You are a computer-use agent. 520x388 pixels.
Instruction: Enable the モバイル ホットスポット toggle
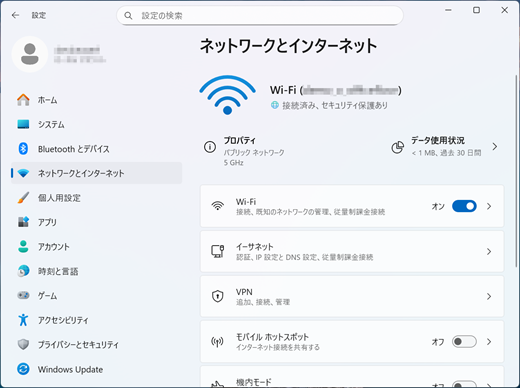click(x=464, y=342)
